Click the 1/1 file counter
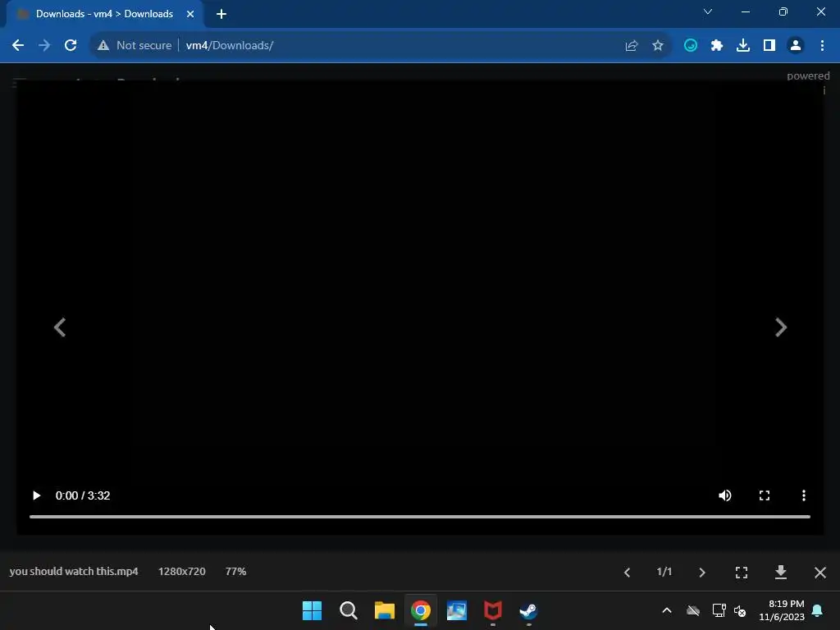Screen dimensions: 840x630 coord(664,572)
